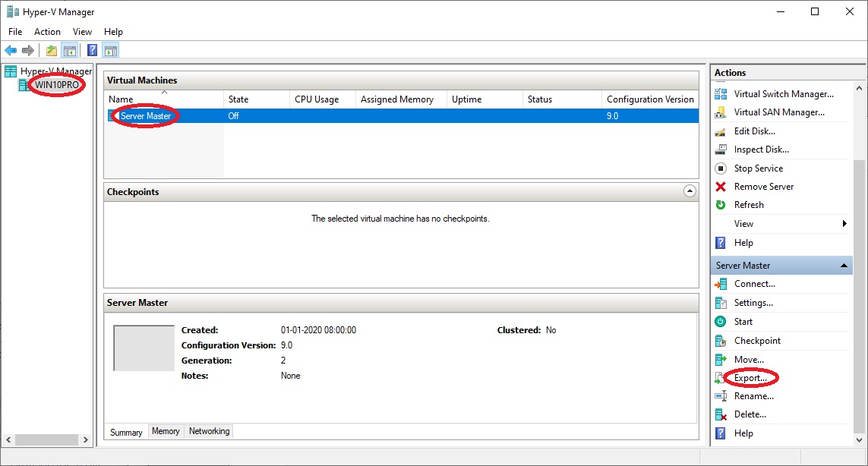
Task: Click Help above the Server Master group
Action: click(743, 243)
